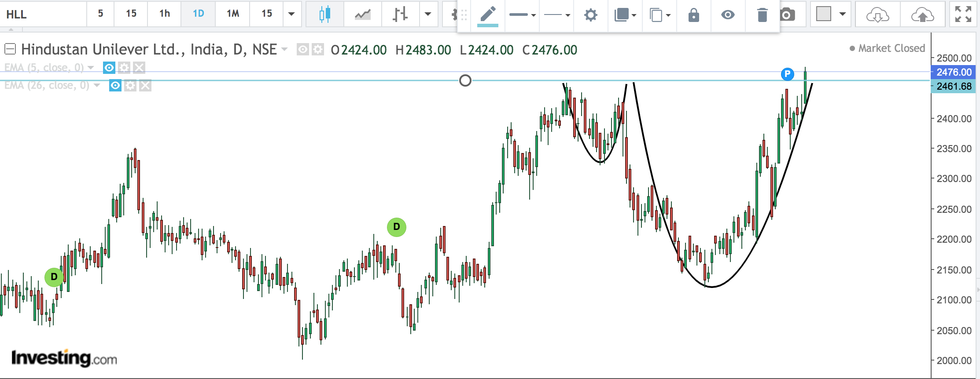Open drawing settings gear in floating toolbar
The height and width of the screenshot is (379, 980).
(590, 15)
